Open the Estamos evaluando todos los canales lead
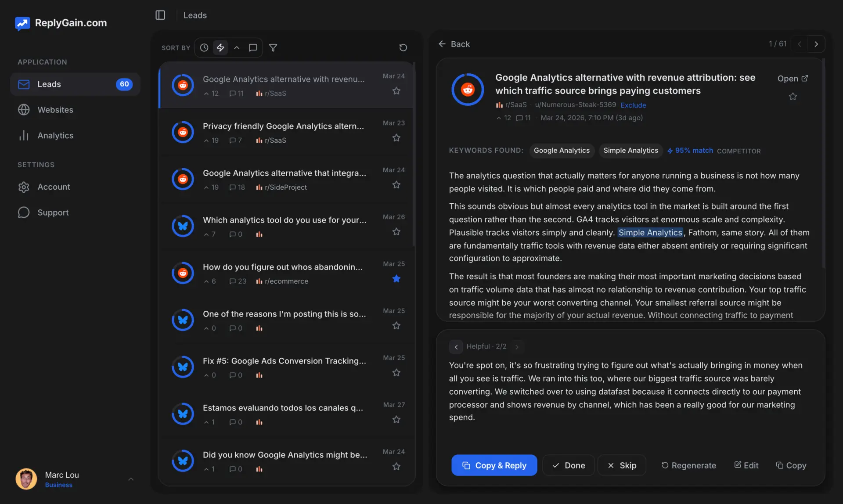The image size is (843, 504). [287, 414]
